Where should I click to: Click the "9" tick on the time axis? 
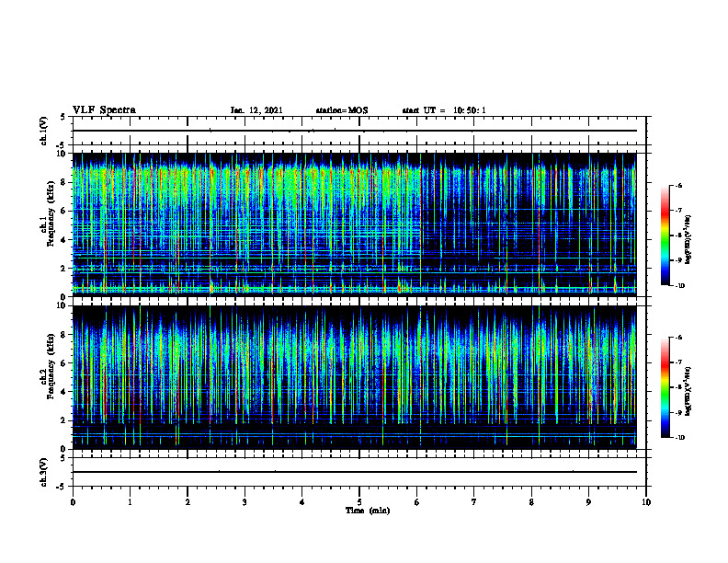pyautogui.click(x=588, y=502)
